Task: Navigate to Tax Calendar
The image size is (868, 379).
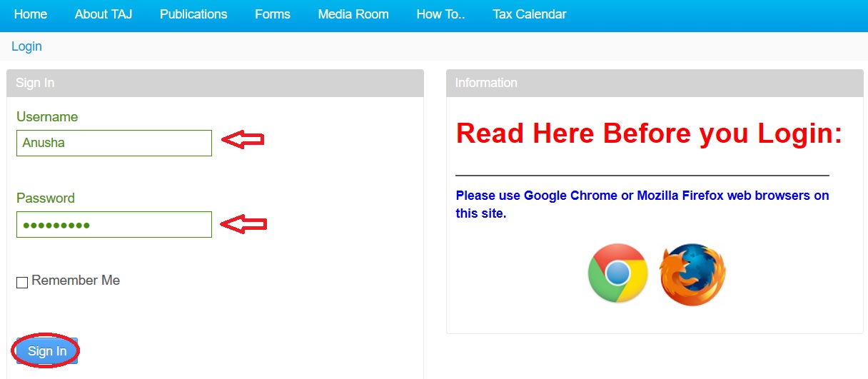Action: pyautogui.click(x=530, y=14)
